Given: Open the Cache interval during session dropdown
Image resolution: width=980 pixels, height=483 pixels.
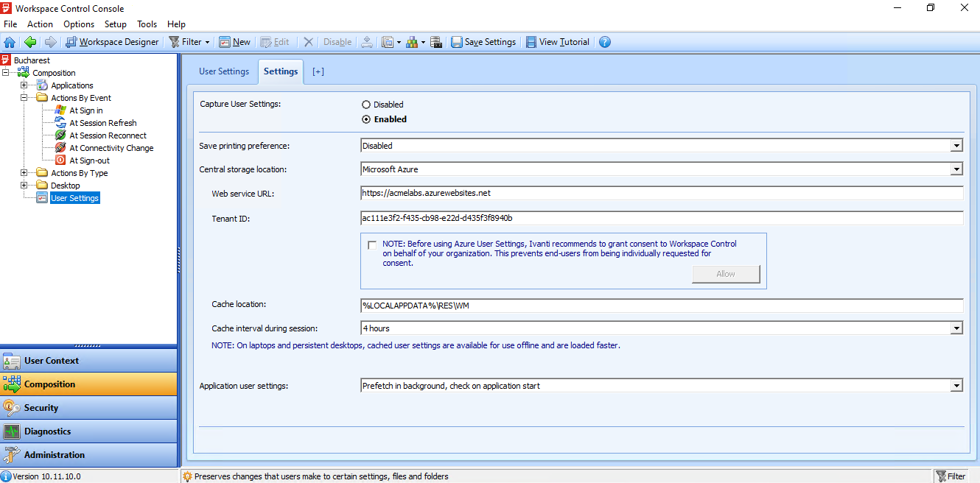Looking at the screenshot, I should [956, 327].
